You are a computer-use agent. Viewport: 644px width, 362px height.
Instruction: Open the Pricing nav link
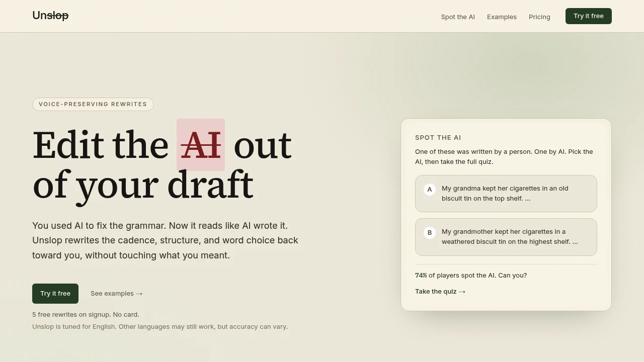click(x=539, y=17)
